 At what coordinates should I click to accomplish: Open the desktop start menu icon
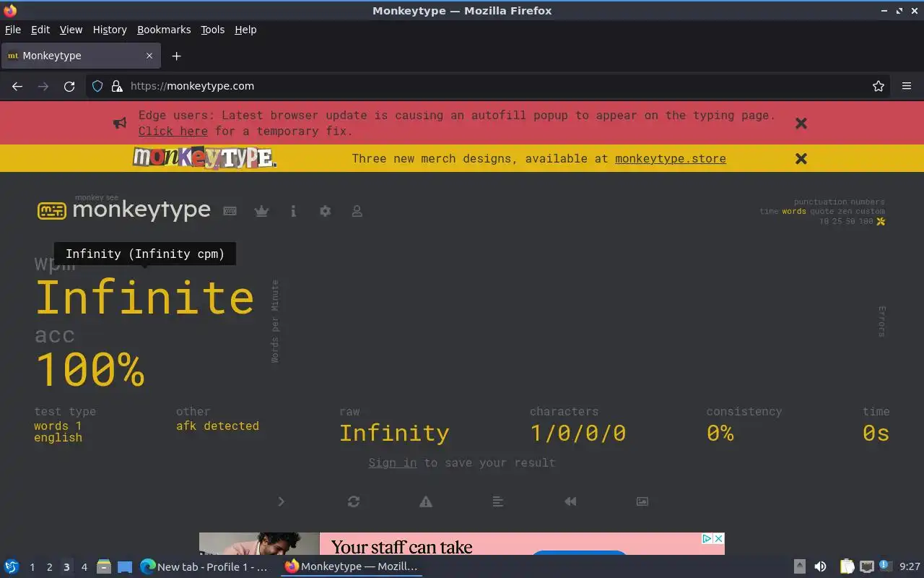click(x=11, y=566)
